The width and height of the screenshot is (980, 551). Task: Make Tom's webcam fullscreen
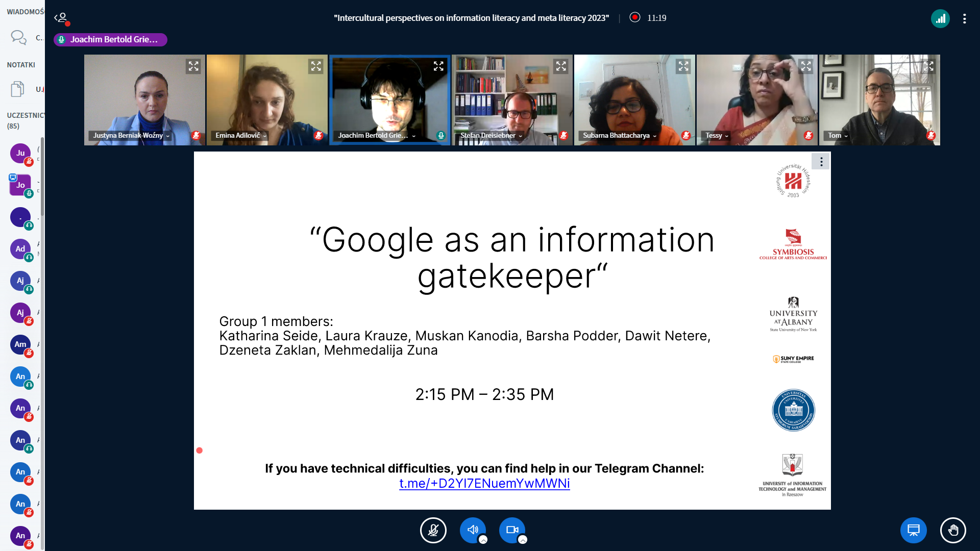point(928,66)
